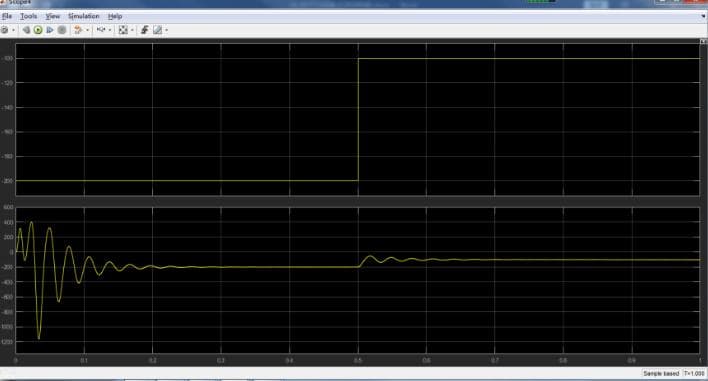The width and height of the screenshot is (708, 381).
Task: Click the Scale Axes Limits icon
Action: pyautogui.click(x=123, y=30)
